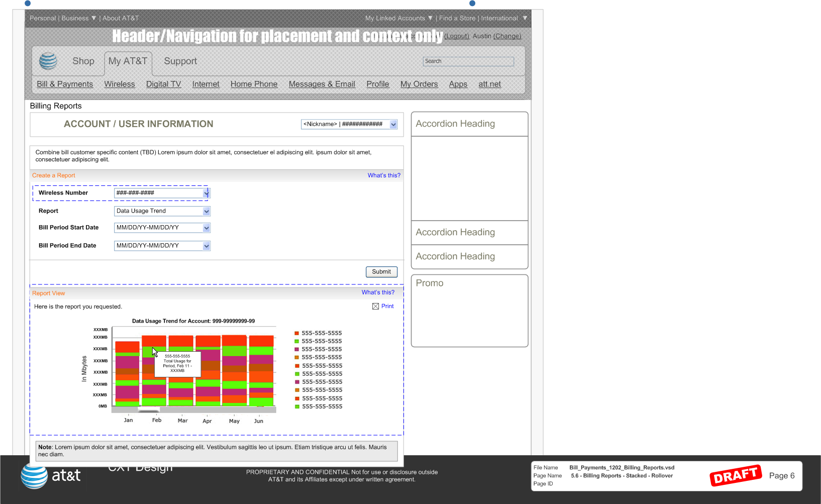
Task: Open the Shop tab
Action: [83, 61]
